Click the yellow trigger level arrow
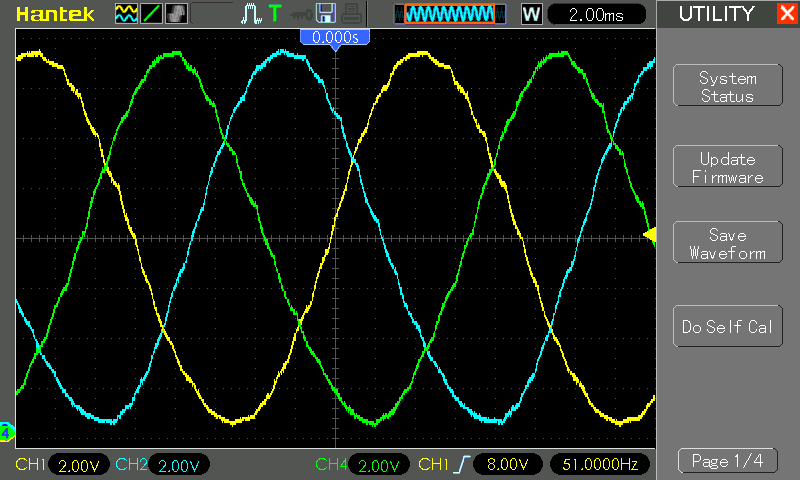800x480 pixels. (649, 235)
